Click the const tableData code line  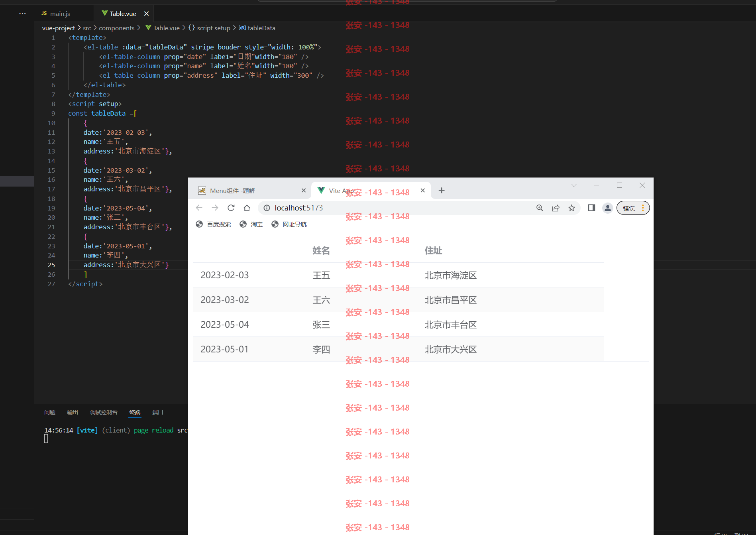pyautogui.click(x=102, y=113)
